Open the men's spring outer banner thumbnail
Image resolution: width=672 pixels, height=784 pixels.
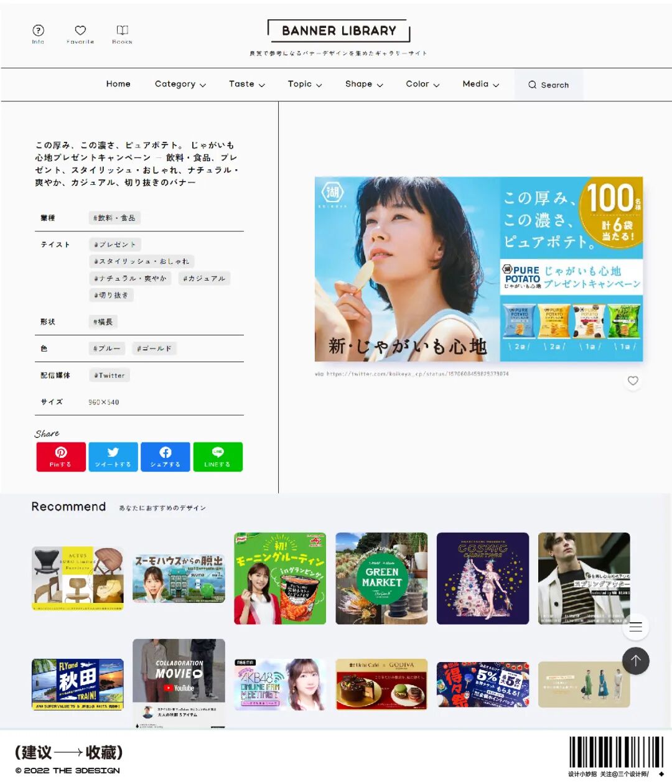click(x=584, y=578)
